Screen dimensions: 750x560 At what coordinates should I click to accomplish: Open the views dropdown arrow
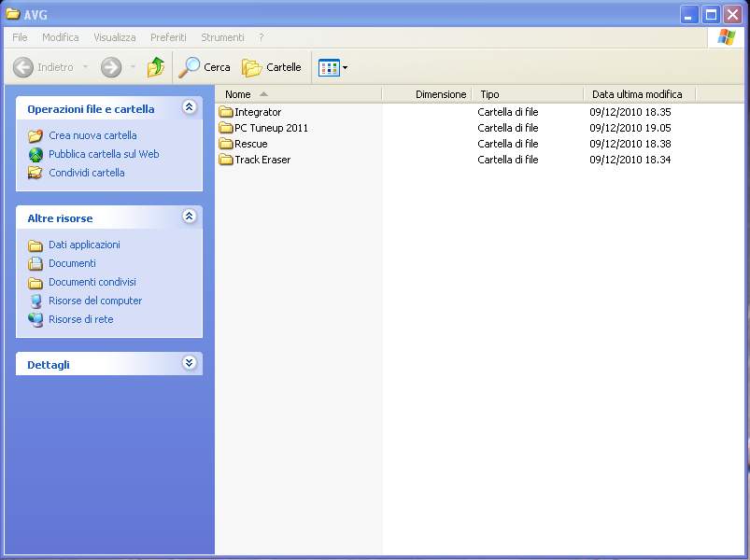(x=346, y=68)
